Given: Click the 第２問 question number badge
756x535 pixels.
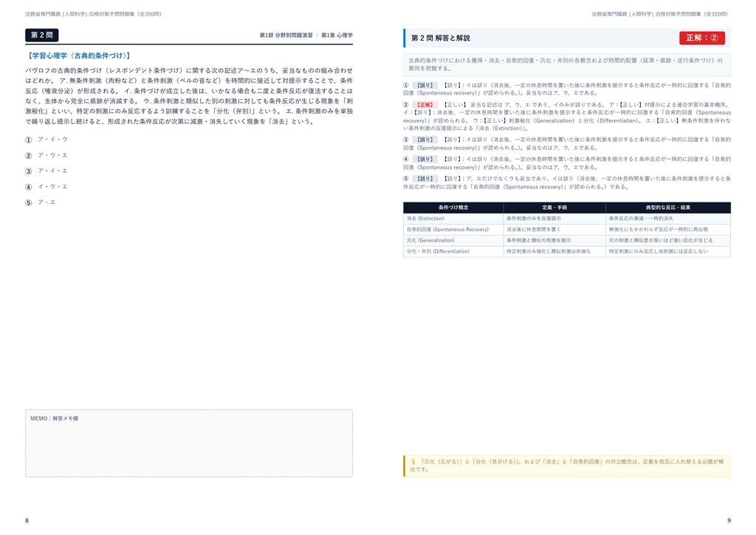Looking at the screenshot, I should (x=42, y=35).
